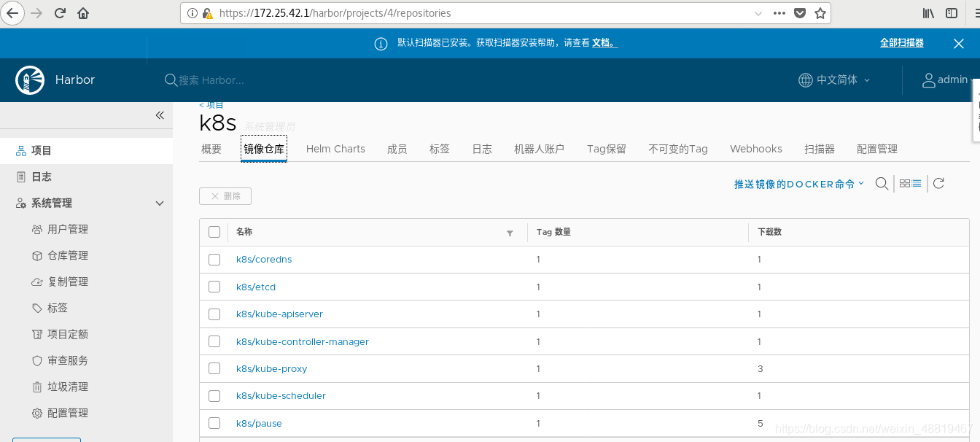The height and width of the screenshot is (442, 980).
Task: Open the 文档 link in the banner
Action: coord(604,43)
